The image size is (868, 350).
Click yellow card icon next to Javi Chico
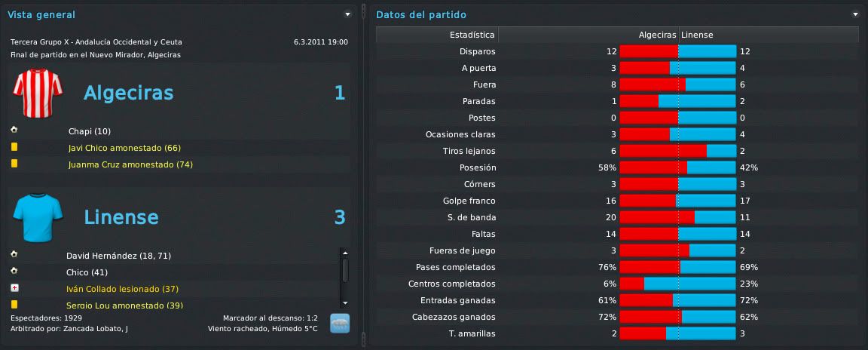14,147
